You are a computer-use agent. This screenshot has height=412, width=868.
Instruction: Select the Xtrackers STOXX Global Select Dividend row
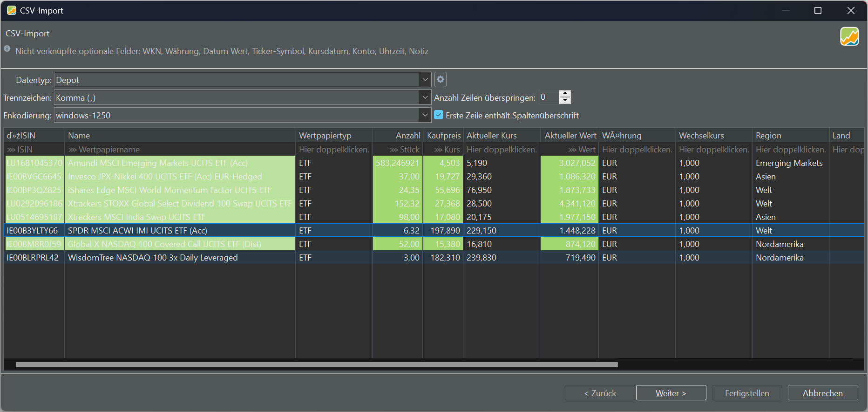pos(434,203)
